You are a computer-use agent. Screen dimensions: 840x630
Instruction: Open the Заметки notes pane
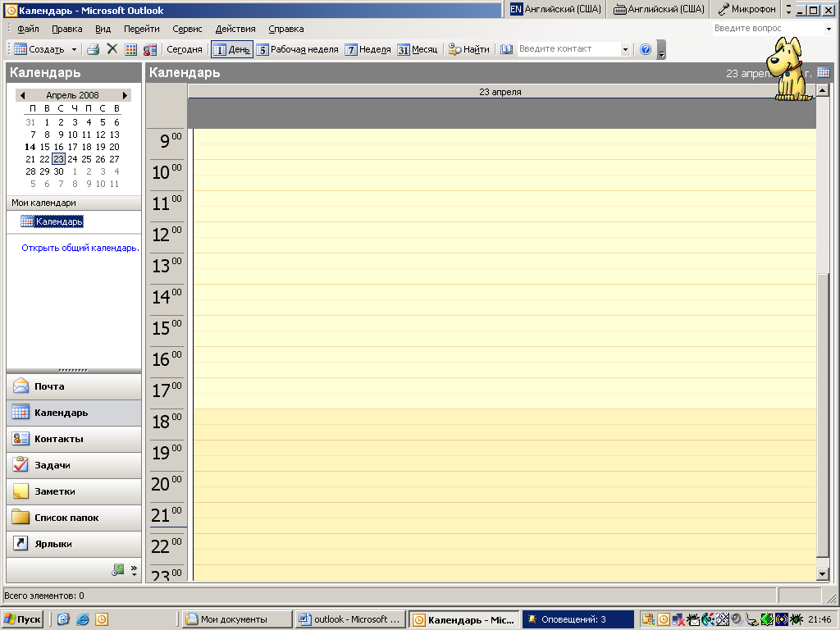(x=74, y=491)
